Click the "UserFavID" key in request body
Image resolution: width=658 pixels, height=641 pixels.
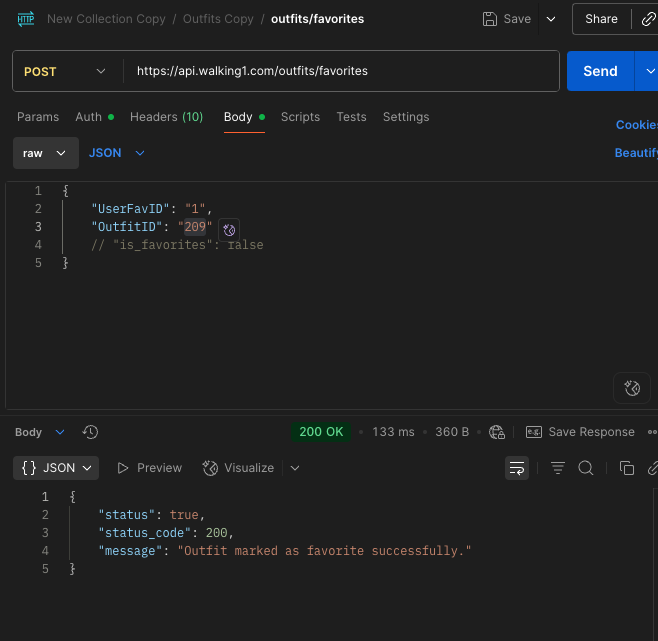click(x=131, y=209)
